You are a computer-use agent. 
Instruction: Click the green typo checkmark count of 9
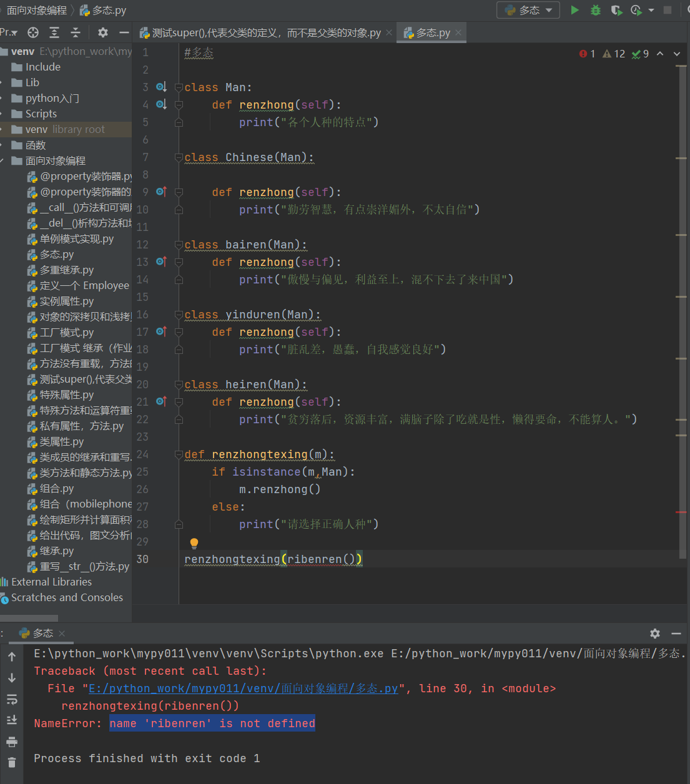[640, 54]
